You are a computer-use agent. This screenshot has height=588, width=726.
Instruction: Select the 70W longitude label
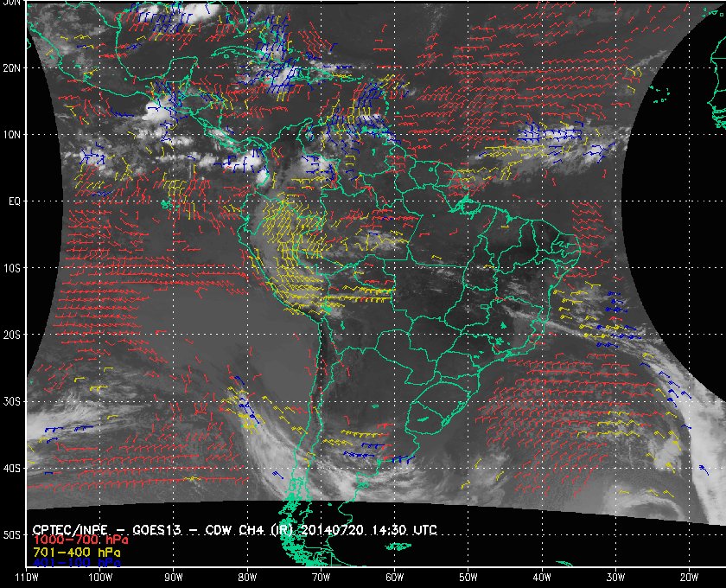pos(321,577)
